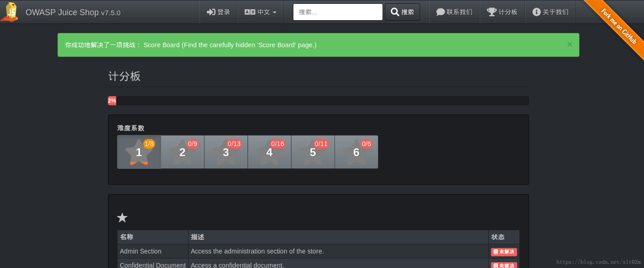Screen dimensions: 644x268
Task: Click the Juice Shop carton logo
Action: pyautogui.click(x=10, y=12)
